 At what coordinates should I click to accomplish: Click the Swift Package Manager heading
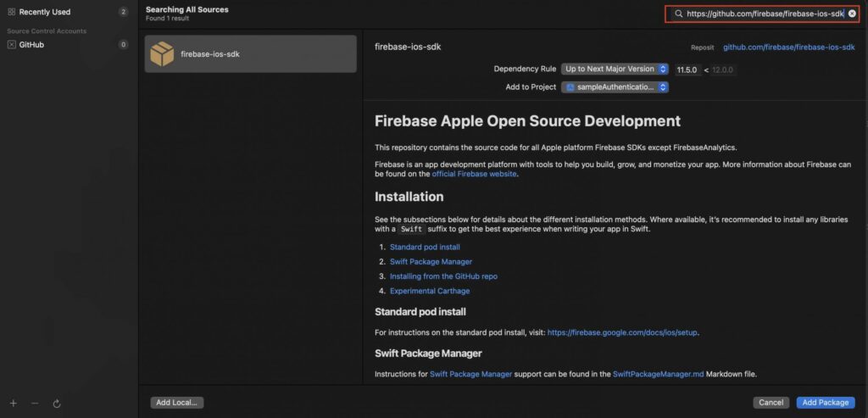click(428, 354)
